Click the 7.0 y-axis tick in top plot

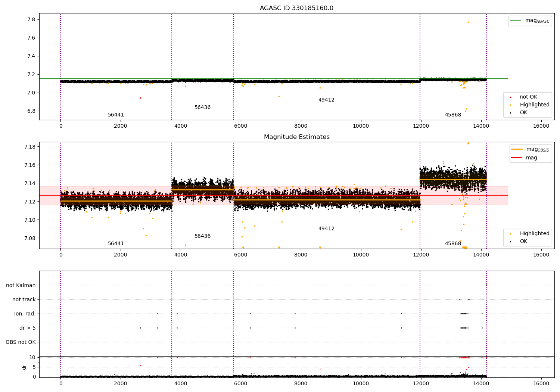pos(32,93)
